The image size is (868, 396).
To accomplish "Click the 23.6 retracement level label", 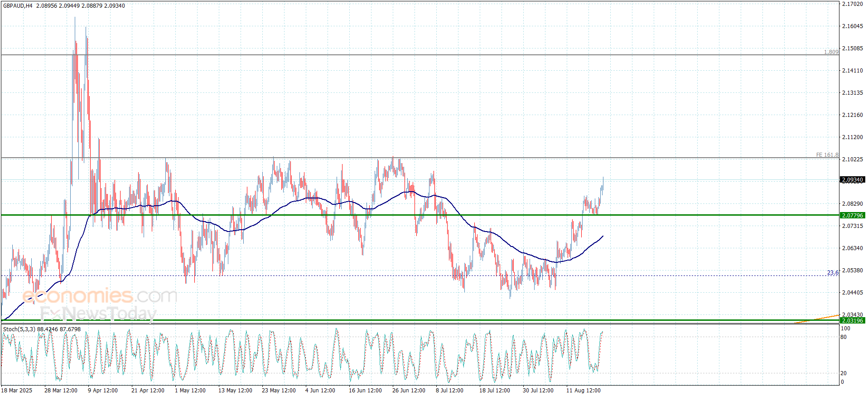I will coord(833,273).
